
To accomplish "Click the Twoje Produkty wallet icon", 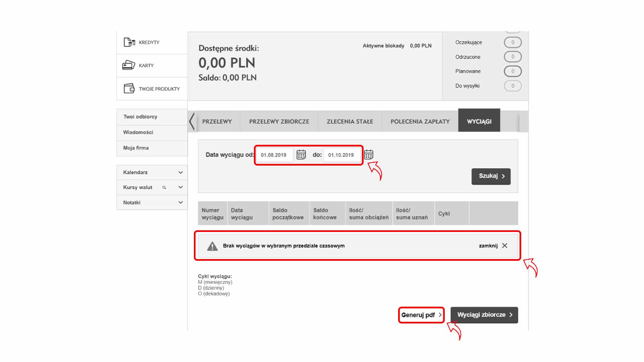I will tap(129, 88).
